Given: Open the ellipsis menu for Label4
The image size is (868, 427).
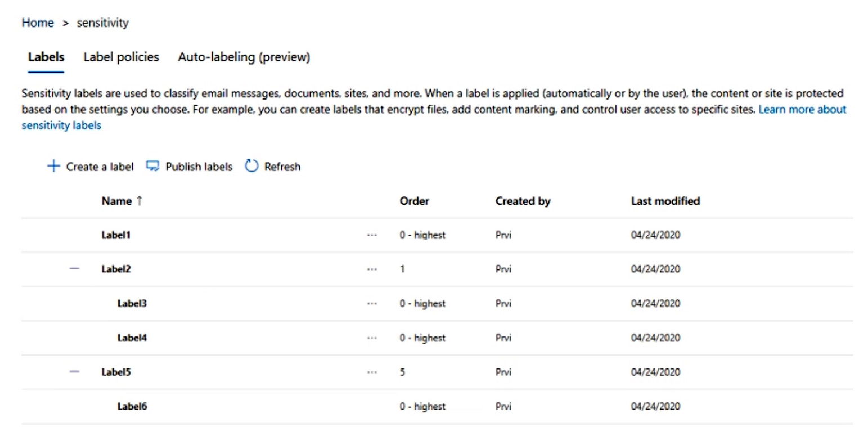Looking at the screenshot, I should pos(371,338).
